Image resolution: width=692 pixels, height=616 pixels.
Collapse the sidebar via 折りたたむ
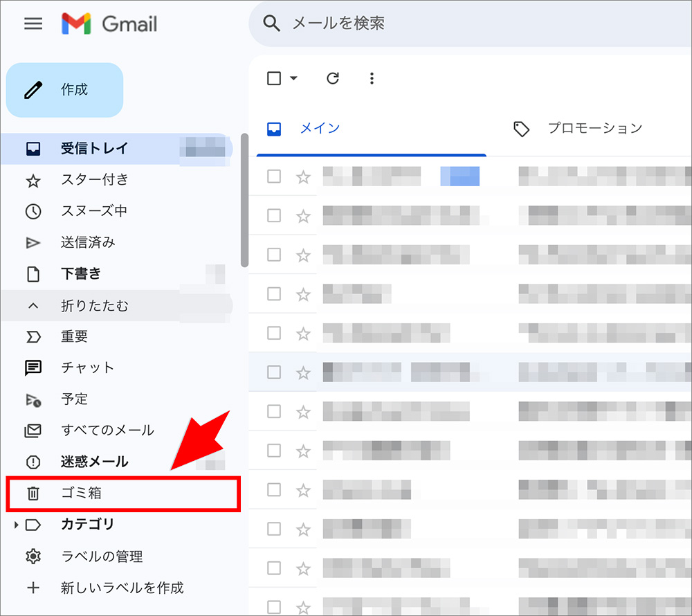pyautogui.click(x=33, y=305)
